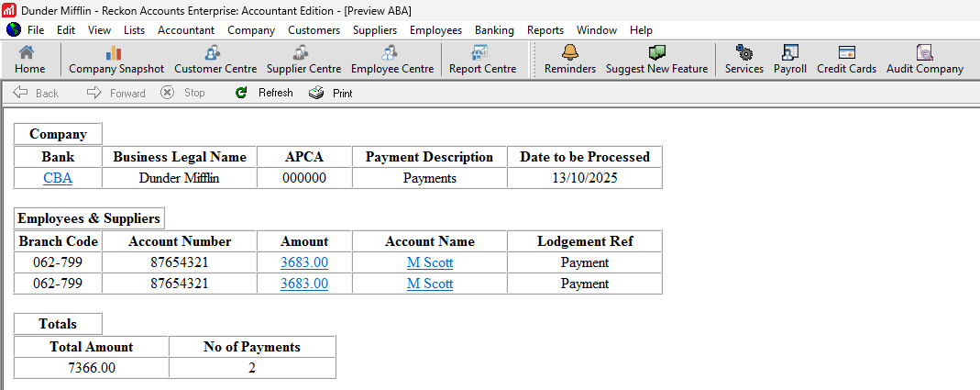This screenshot has width=980, height=390.
Task: Click the Payments description cell
Action: point(429,178)
